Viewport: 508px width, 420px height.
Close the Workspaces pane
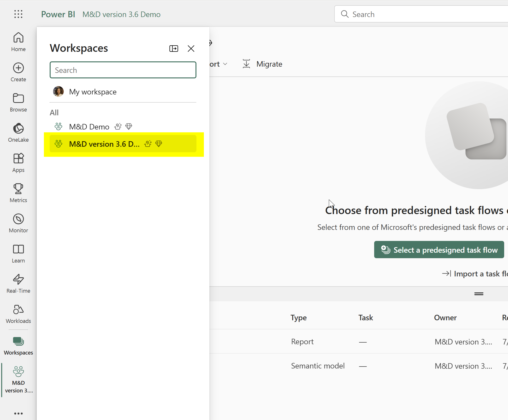191,49
